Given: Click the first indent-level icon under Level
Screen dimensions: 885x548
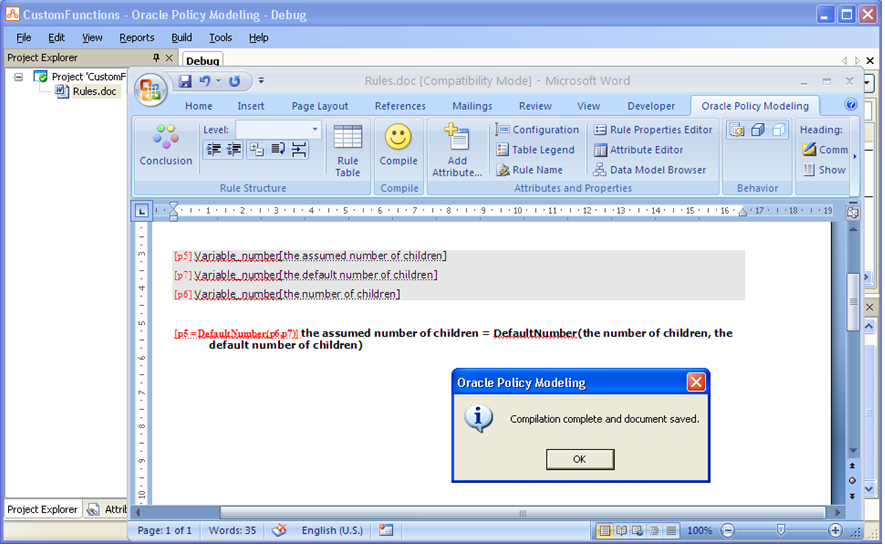Looking at the screenshot, I should click(x=213, y=150).
